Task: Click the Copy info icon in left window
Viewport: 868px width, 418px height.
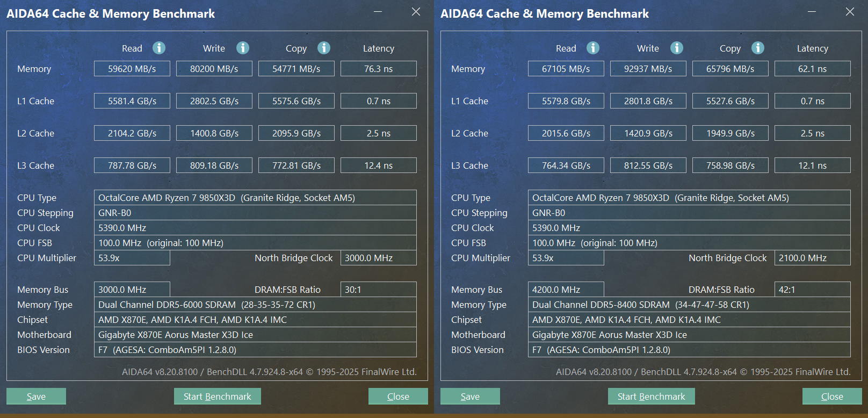Action: (324, 48)
